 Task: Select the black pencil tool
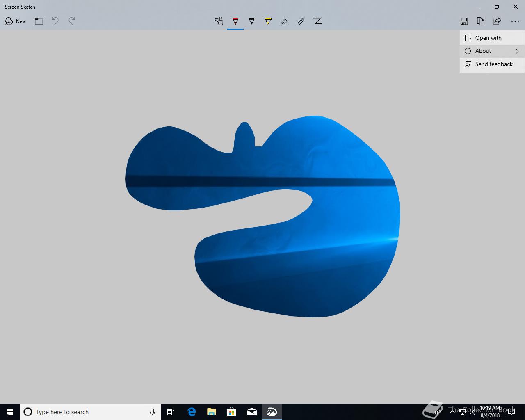coord(252,21)
